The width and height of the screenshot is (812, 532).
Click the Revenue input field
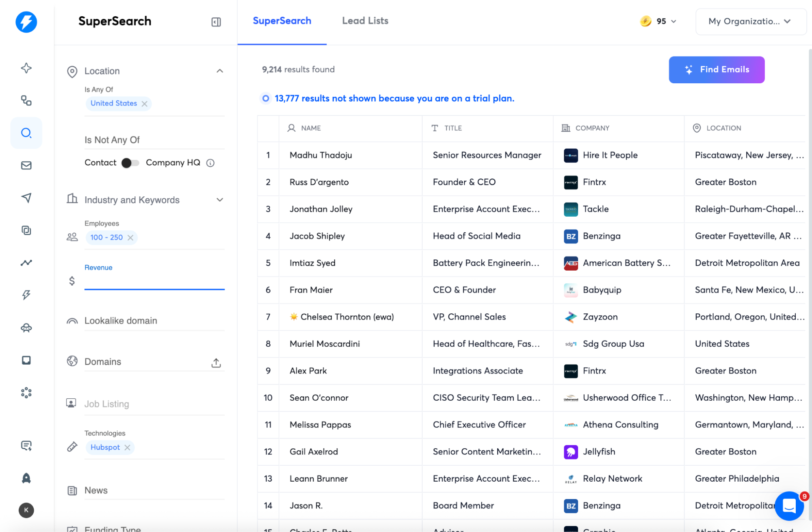point(154,280)
